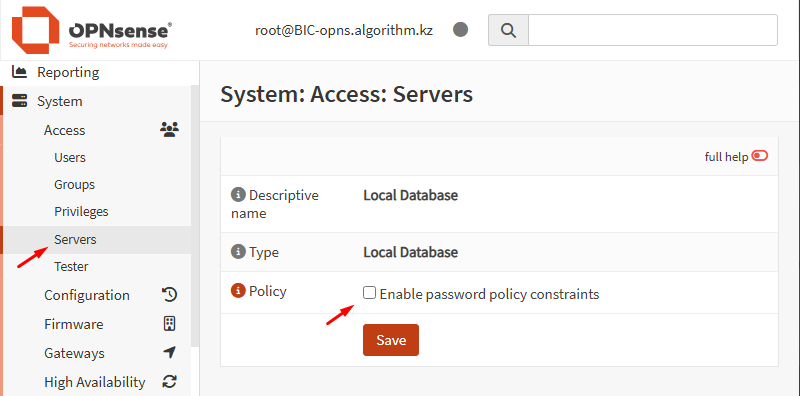
Task: Click the Policy info icon
Action: pyautogui.click(x=238, y=291)
